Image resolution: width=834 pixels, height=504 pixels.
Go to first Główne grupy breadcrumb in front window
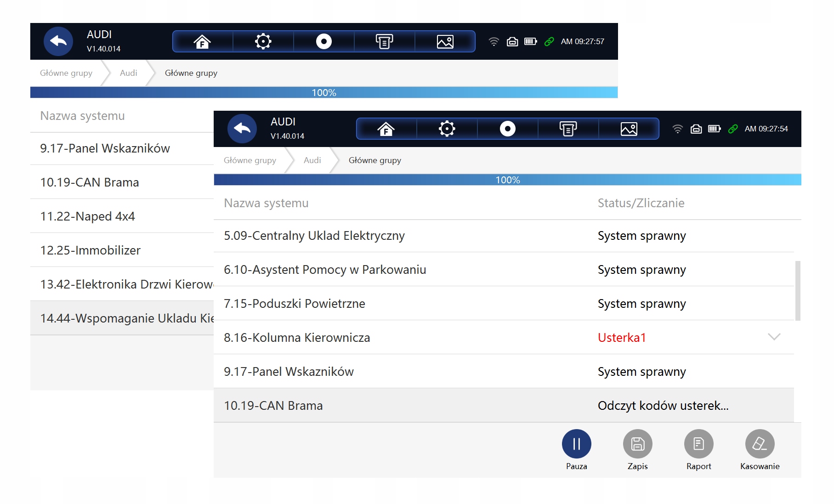point(250,160)
